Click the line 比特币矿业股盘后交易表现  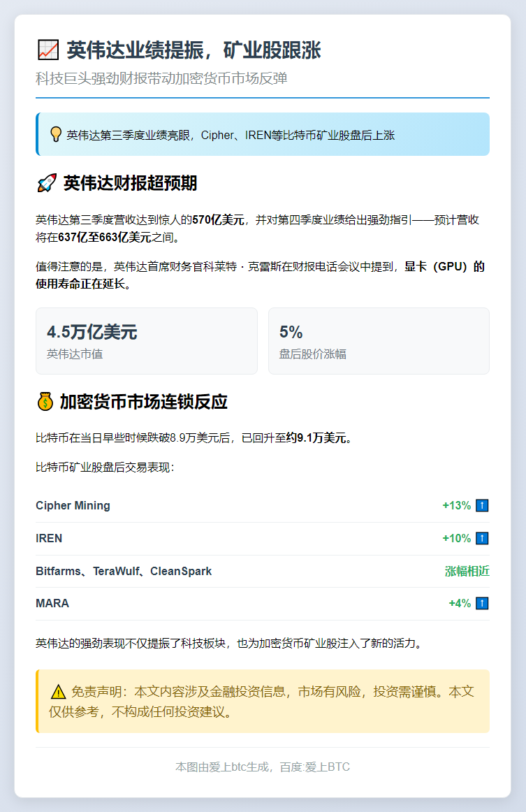click(x=105, y=467)
